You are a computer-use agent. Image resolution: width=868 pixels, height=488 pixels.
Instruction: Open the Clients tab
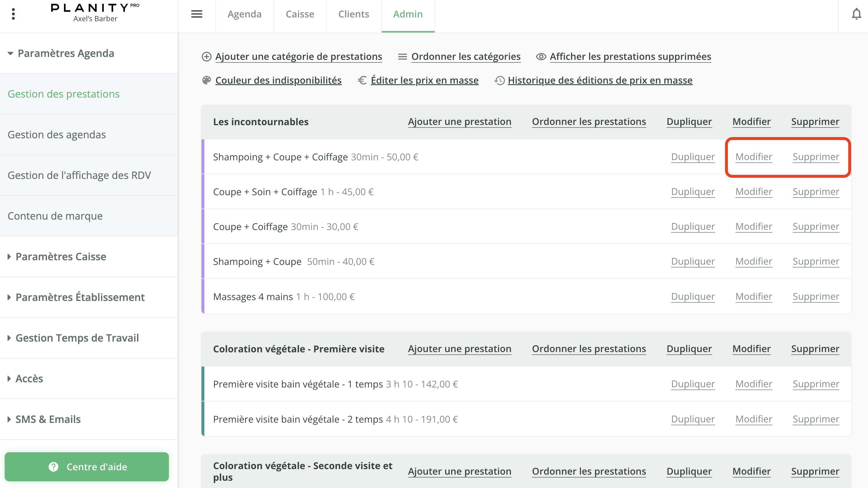[353, 14]
